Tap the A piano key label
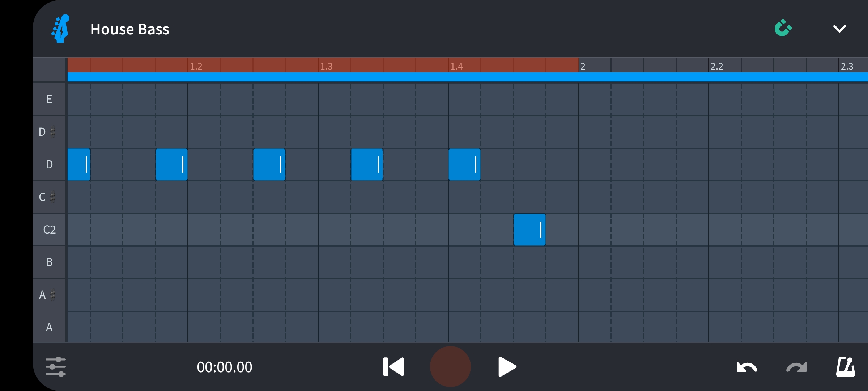This screenshot has height=391, width=868. (x=50, y=327)
